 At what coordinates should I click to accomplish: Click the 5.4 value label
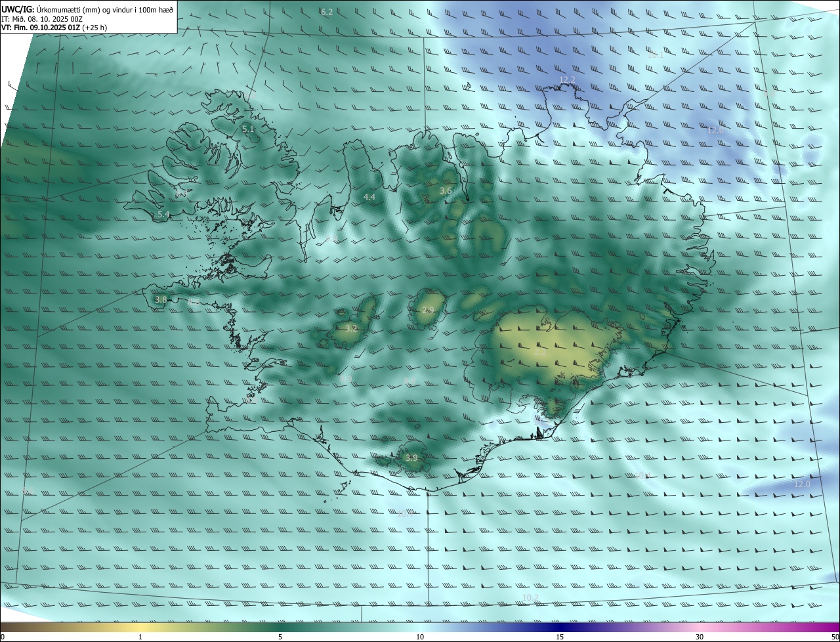(163, 214)
